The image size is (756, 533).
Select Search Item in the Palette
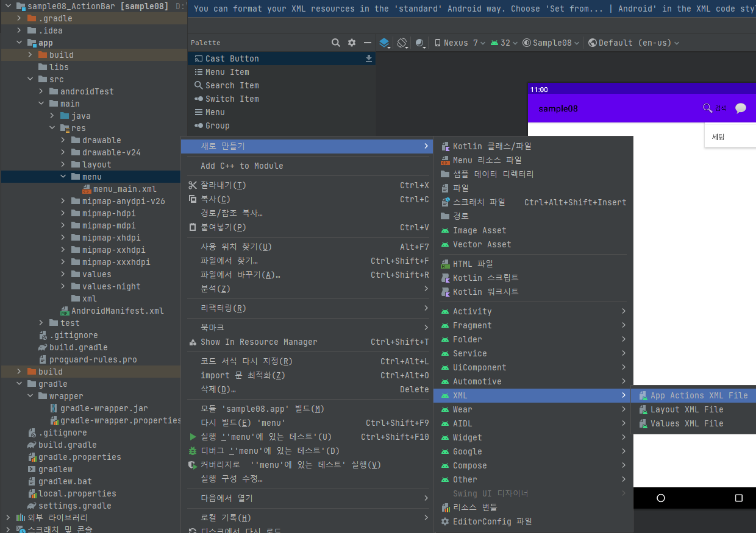tap(281, 85)
